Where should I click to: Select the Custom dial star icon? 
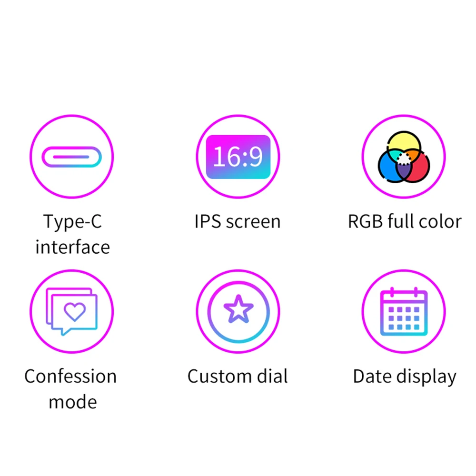238,312
